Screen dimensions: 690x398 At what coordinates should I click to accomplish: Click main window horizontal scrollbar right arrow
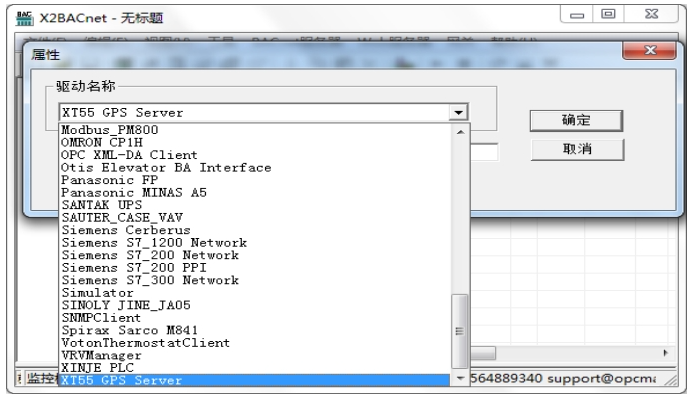[665, 353]
